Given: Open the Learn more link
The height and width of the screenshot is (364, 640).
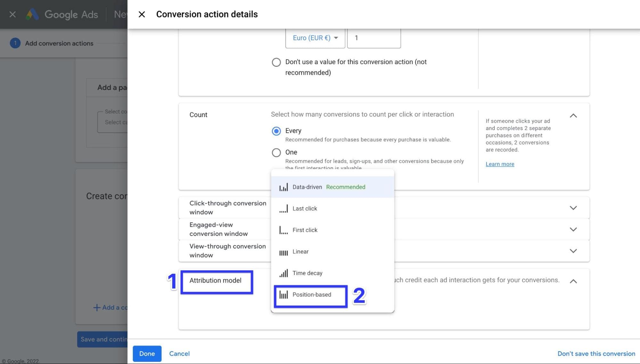Looking at the screenshot, I should click(x=500, y=164).
